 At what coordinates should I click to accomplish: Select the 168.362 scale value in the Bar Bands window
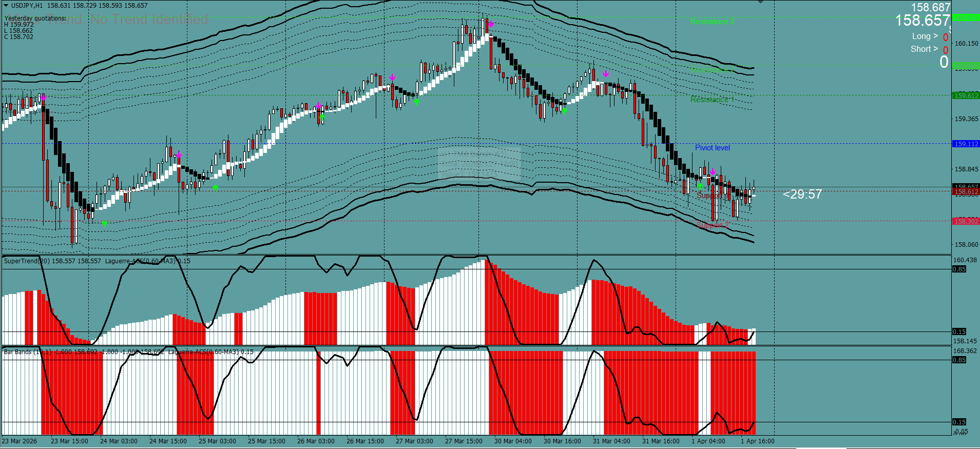coord(965,351)
